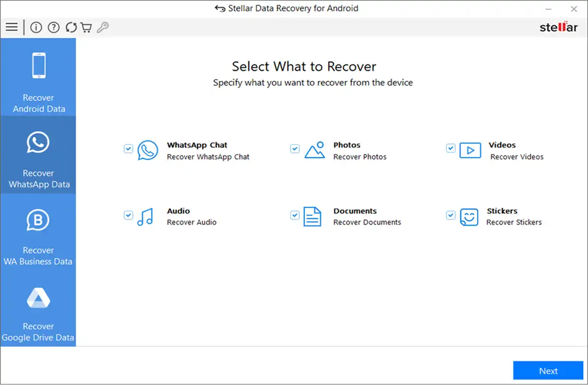Screen dimensions: 588x388
Task: Click the info icon in the toolbar
Action: point(36,27)
